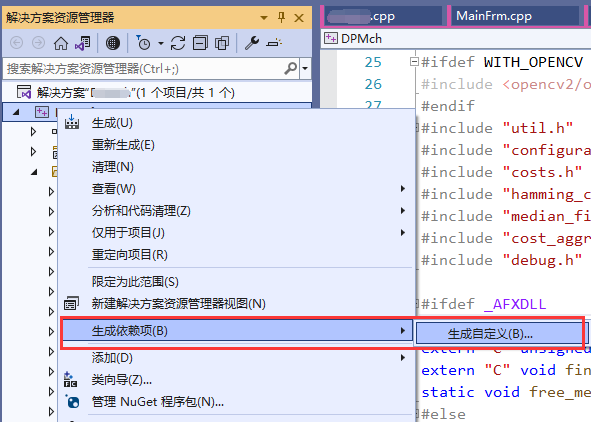Click the #include "costs.h" code line
The width and height of the screenshot is (591, 422).
point(501,172)
